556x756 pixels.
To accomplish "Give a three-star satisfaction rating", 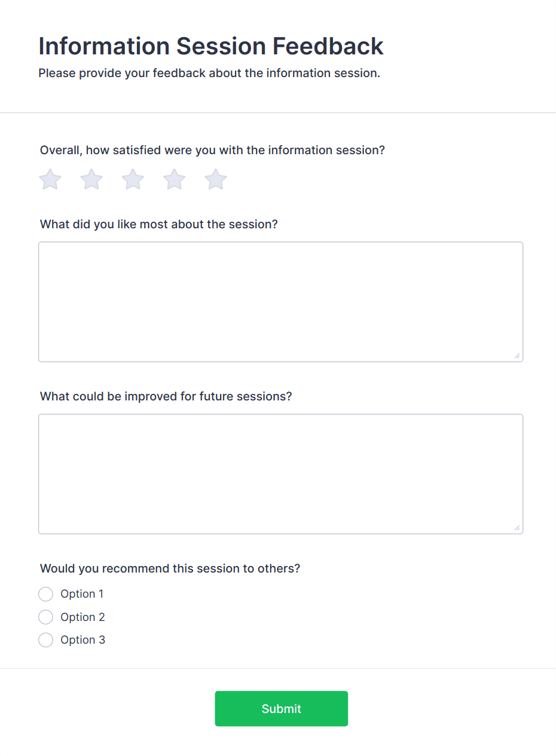I will click(x=133, y=179).
